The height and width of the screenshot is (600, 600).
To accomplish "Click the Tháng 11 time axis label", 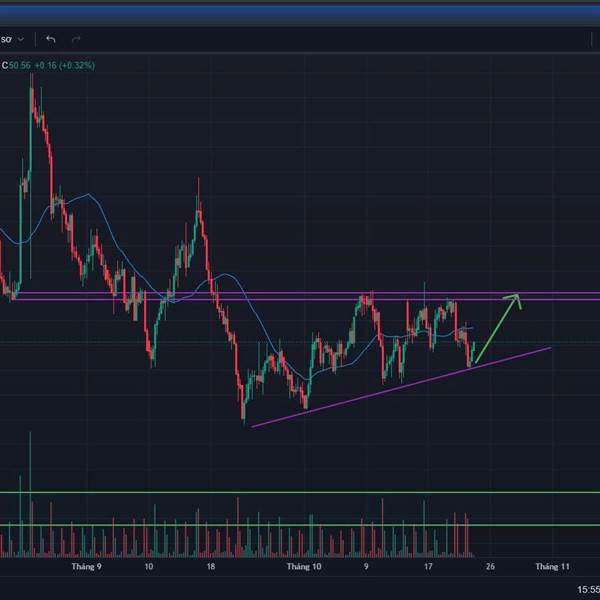I will coord(551,566).
